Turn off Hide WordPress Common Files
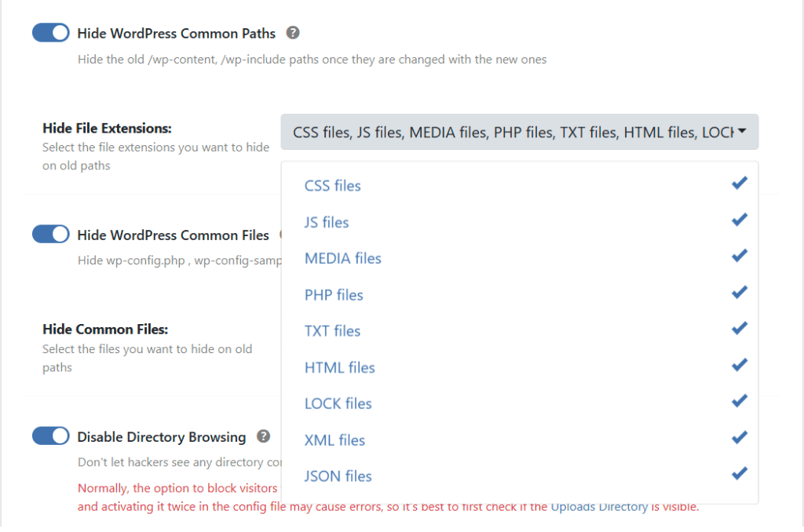This screenshot has height=532, width=804. (x=50, y=234)
